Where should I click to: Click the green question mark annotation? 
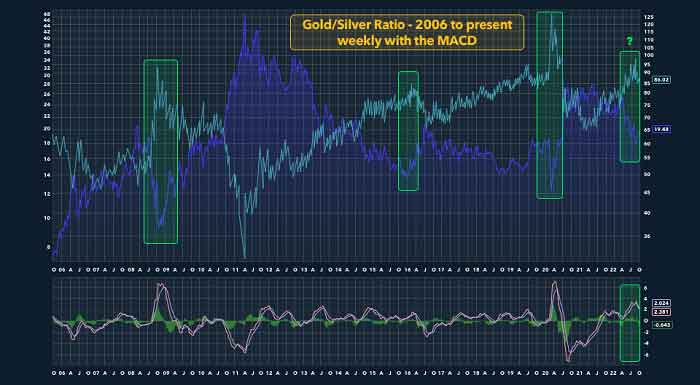point(629,42)
